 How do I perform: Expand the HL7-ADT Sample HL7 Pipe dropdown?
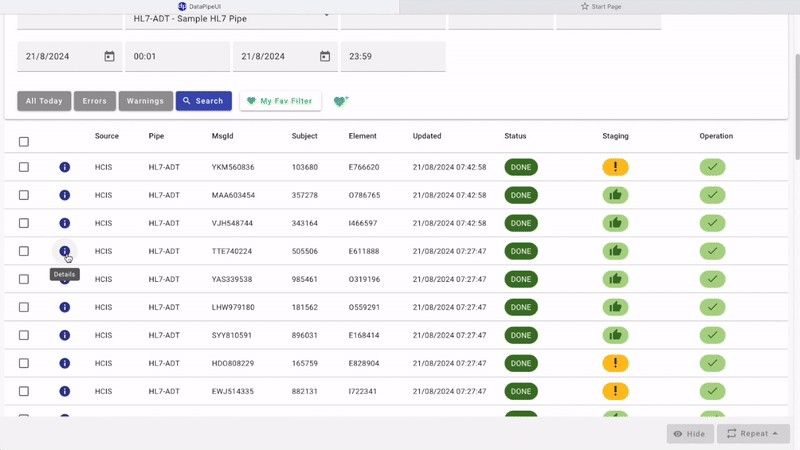(x=231, y=18)
